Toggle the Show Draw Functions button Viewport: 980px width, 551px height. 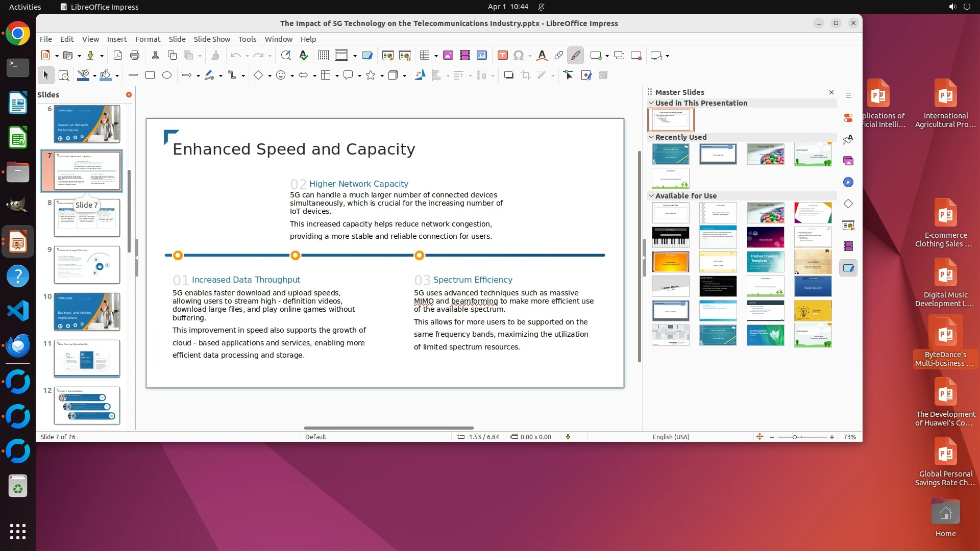(576, 56)
